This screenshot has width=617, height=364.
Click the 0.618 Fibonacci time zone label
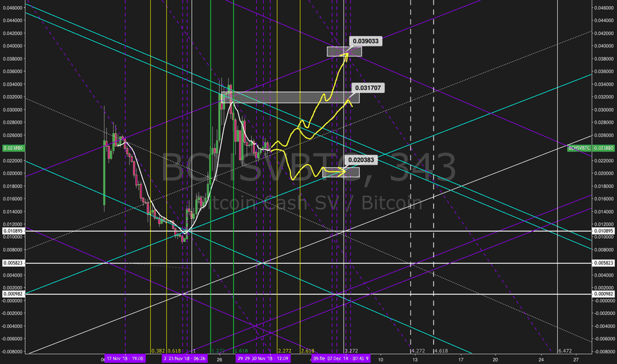coord(174,351)
